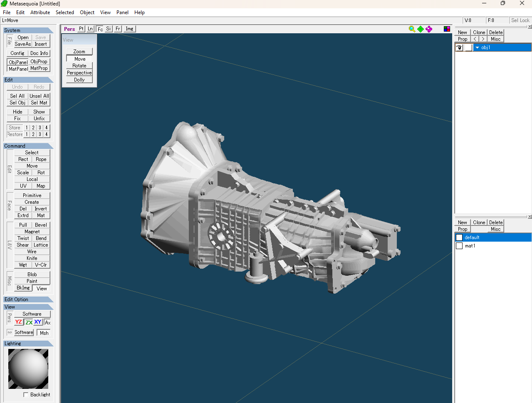Click the magenta rotate view icon

click(x=429, y=29)
